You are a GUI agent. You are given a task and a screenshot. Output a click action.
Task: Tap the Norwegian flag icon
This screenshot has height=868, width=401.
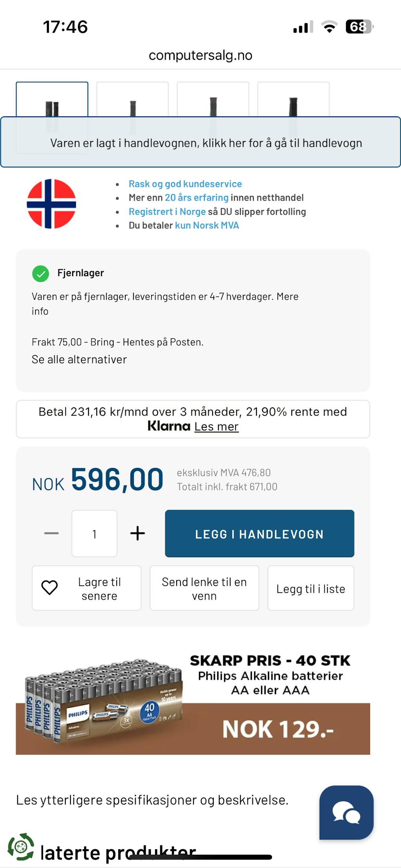click(51, 204)
